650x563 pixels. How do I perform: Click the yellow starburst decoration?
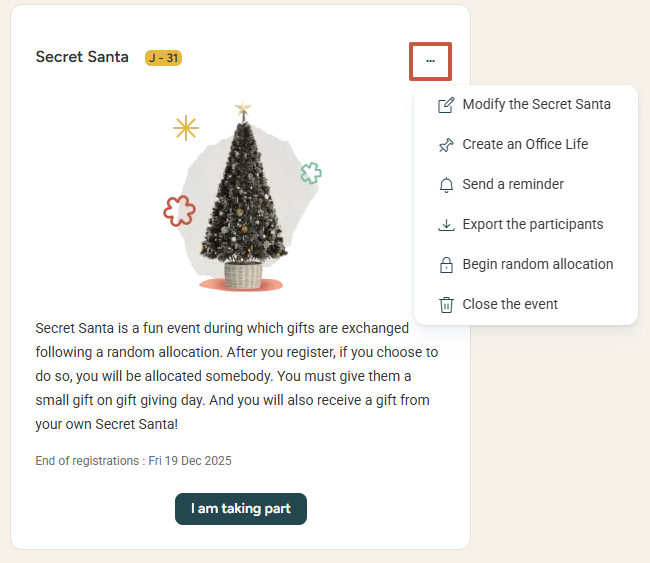[x=185, y=127]
